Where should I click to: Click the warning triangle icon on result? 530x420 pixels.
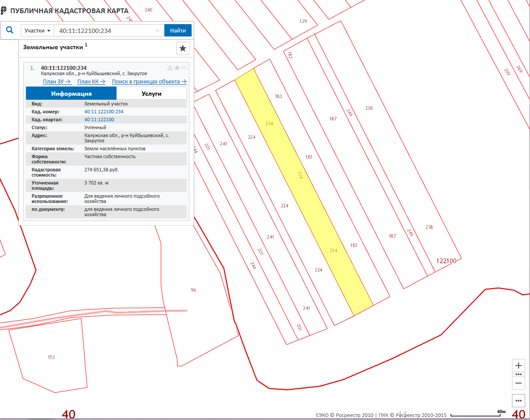tap(170, 68)
